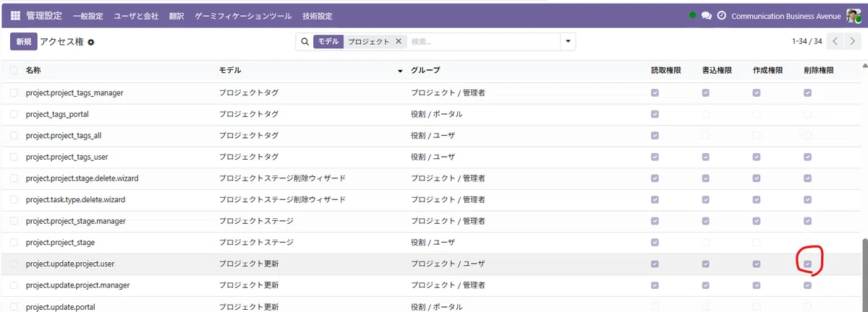Click the 管理設定 app title
This screenshot has width=868, height=312.
44,15
